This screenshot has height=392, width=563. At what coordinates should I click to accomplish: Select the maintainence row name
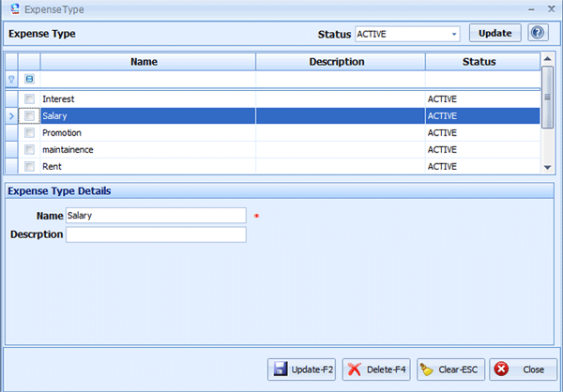tap(68, 150)
